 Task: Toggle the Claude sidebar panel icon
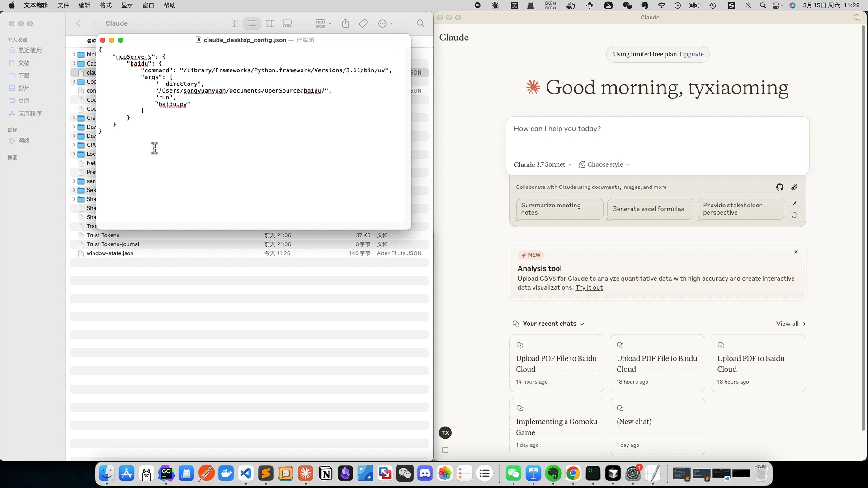[x=445, y=450]
